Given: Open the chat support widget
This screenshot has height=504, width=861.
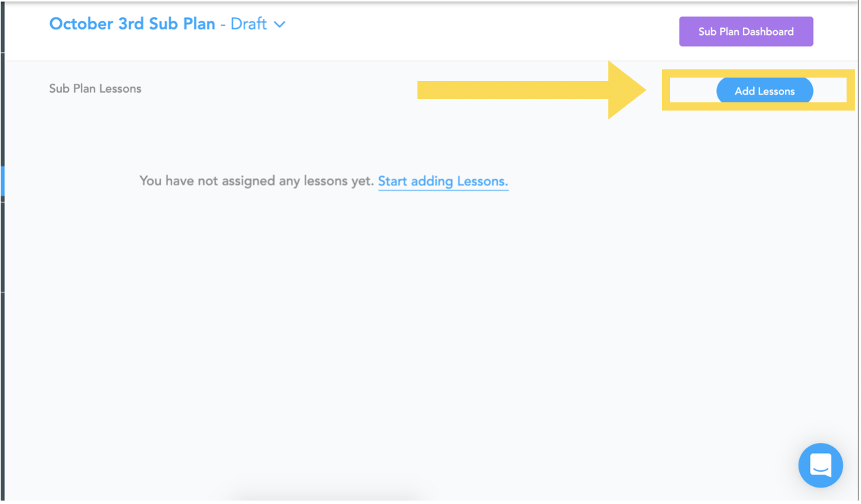Looking at the screenshot, I should coord(820,466).
